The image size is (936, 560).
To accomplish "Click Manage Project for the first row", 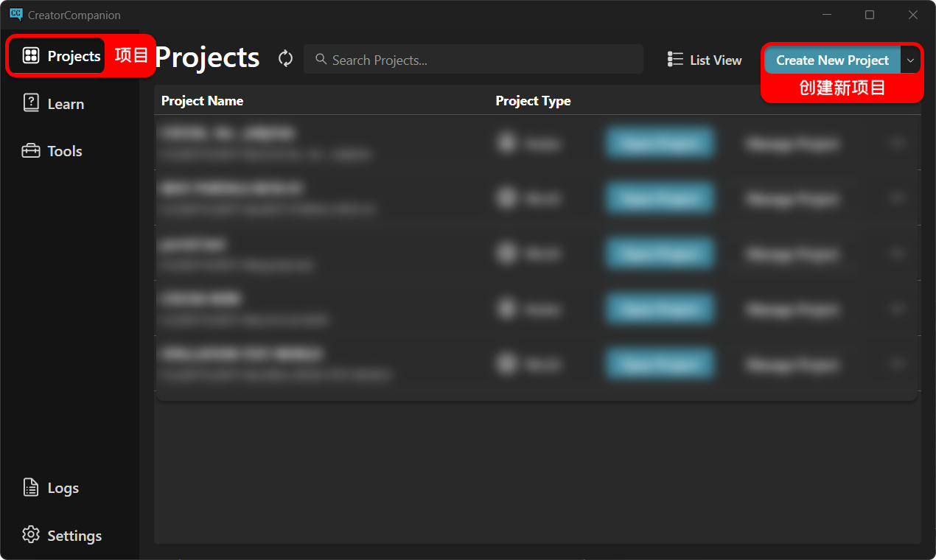I will click(792, 144).
